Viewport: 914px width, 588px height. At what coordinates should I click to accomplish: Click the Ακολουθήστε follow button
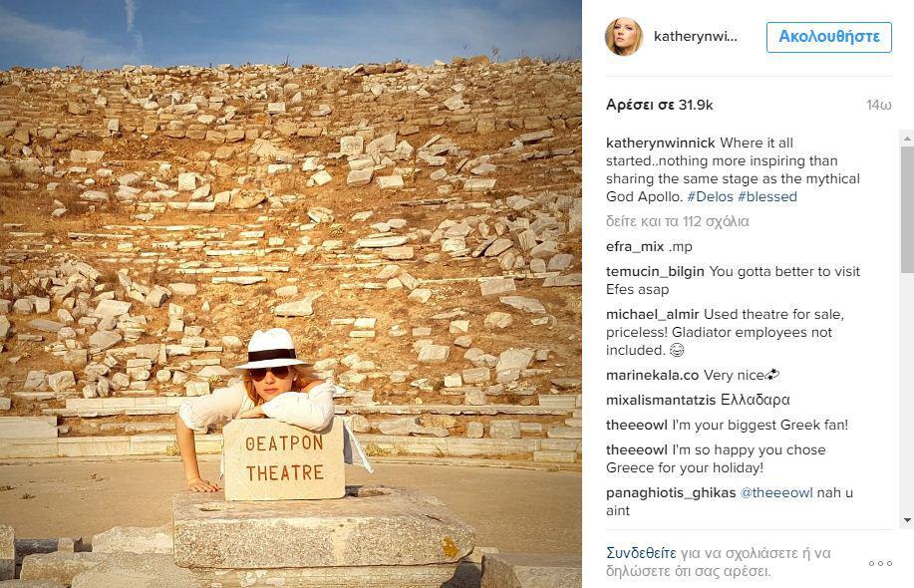[829, 37]
